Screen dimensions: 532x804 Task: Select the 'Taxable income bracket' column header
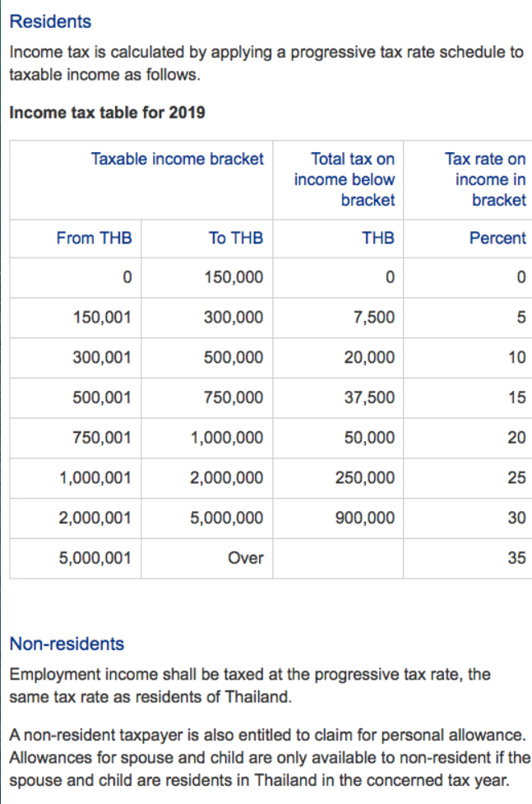coord(178,159)
